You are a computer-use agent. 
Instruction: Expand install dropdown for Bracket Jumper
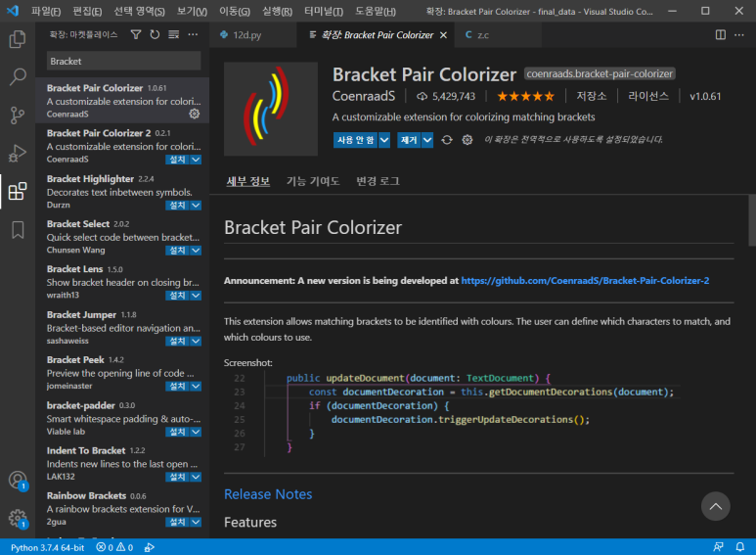[196, 342]
